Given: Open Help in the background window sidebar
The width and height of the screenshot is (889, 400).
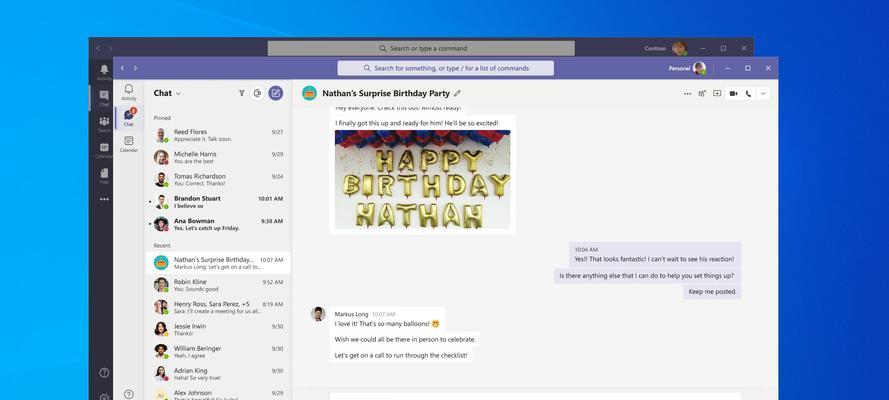Looking at the screenshot, I should pyautogui.click(x=104, y=373).
